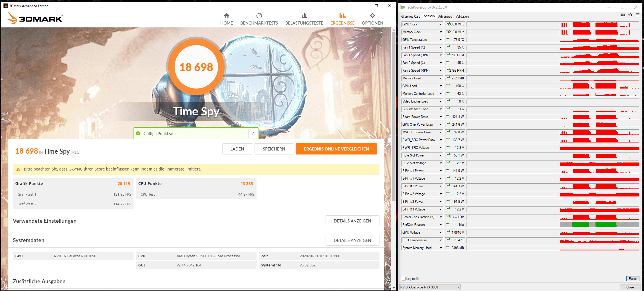Click the Optionen gear icon

(372, 15)
